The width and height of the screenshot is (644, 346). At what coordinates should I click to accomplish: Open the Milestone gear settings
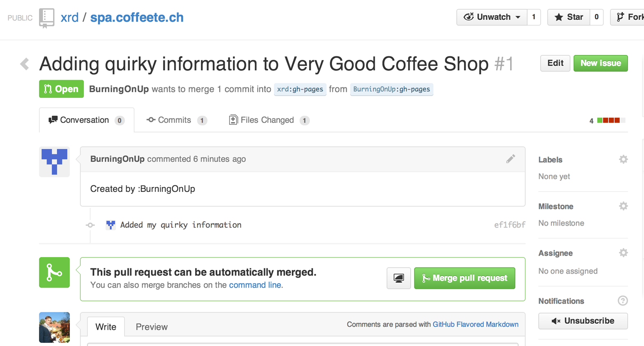coord(623,206)
